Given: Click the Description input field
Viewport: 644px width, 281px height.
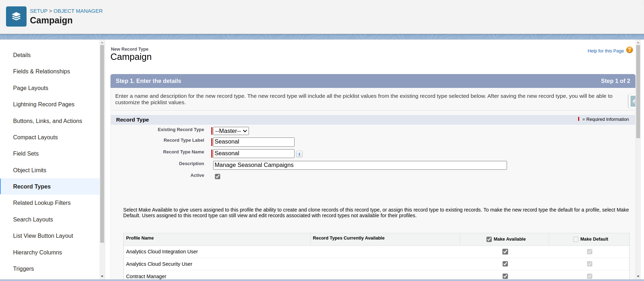Looking at the screenshot, I should (x=360, y=165).
